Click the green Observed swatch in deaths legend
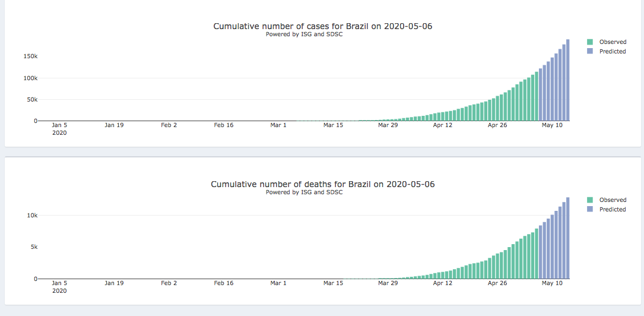 click(590, 200)
